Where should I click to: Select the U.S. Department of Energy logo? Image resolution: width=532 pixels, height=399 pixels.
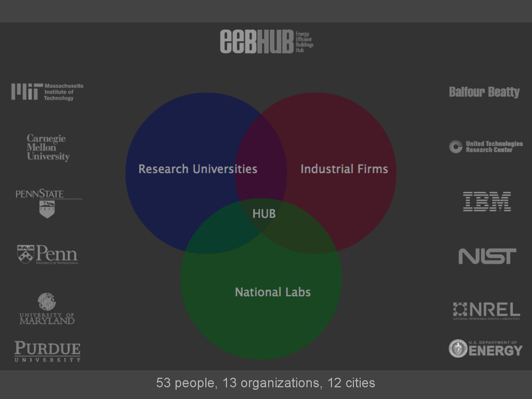(486, 349)
